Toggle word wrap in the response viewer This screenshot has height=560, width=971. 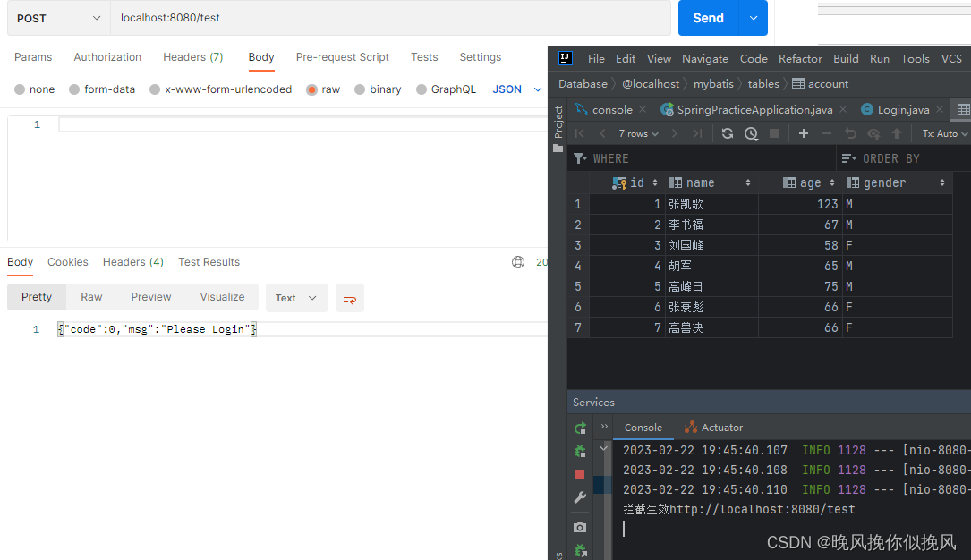click(x=350, y=298)
